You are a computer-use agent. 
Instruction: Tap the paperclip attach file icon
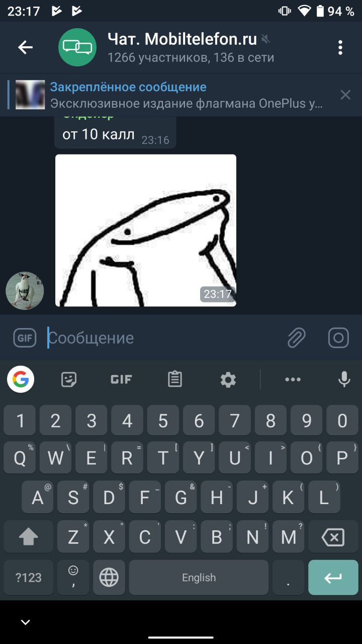(296, 338)
